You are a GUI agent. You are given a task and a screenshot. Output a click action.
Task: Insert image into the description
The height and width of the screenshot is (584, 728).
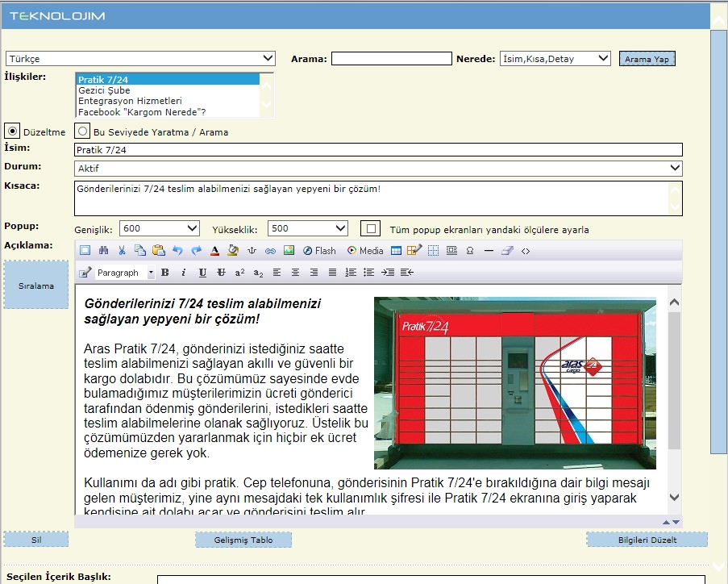289,251
